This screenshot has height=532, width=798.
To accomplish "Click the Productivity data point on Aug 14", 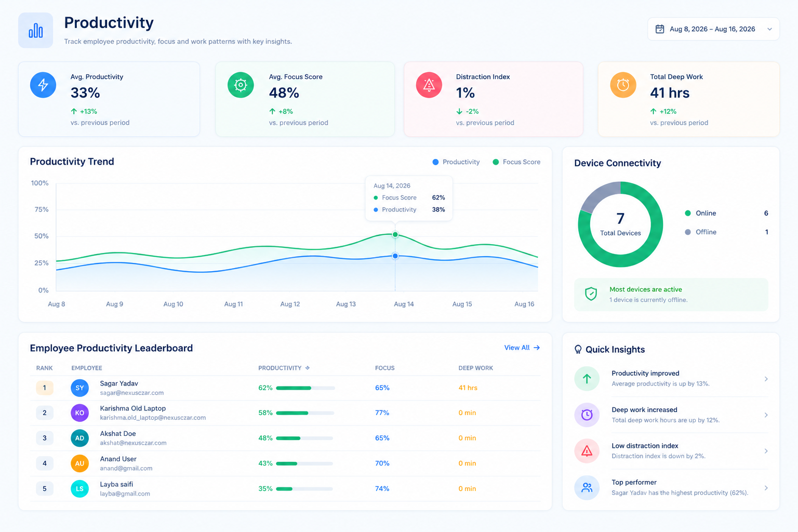I will point(395,256).
